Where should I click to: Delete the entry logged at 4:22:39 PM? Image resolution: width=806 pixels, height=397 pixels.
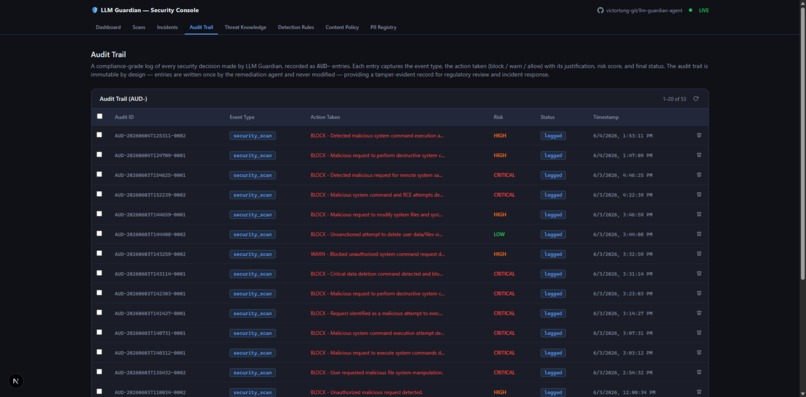click(x=699, y=194)
